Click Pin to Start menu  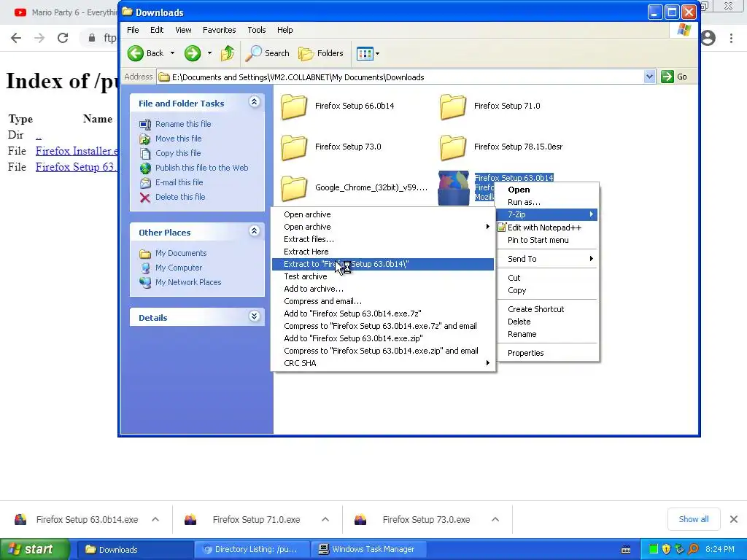(547, 240)
